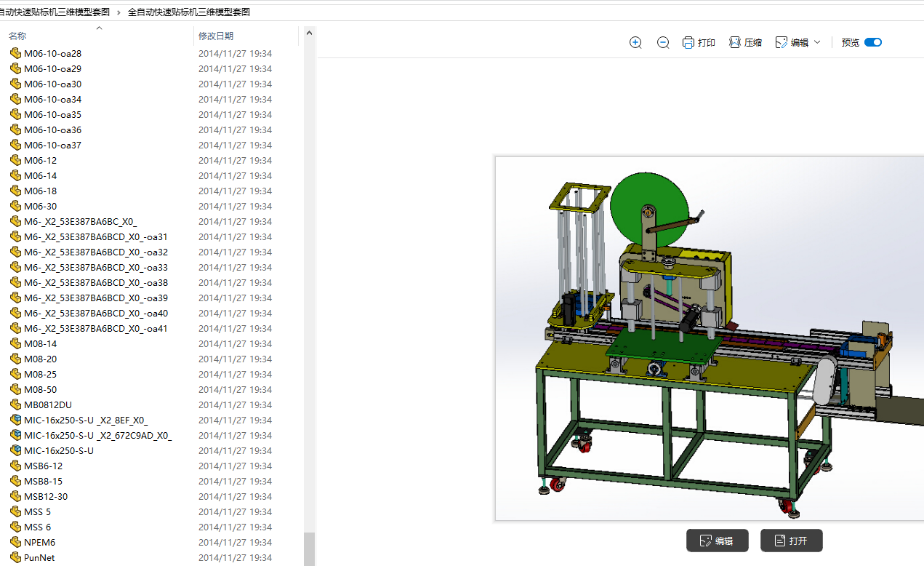This screenshot has height=566, width=924.
Task: Click the zoom out magnifier icon
Action: coord(663,43)
